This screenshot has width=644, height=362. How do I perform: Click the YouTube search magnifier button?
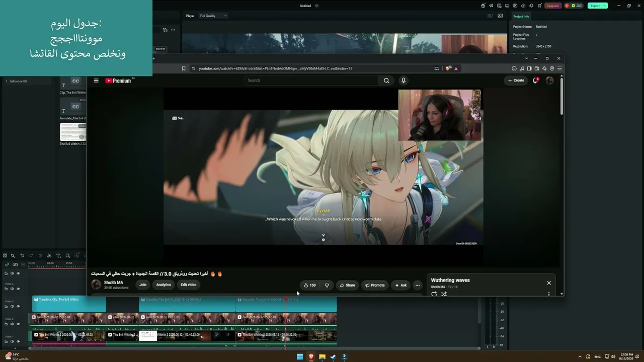[386, 80]
